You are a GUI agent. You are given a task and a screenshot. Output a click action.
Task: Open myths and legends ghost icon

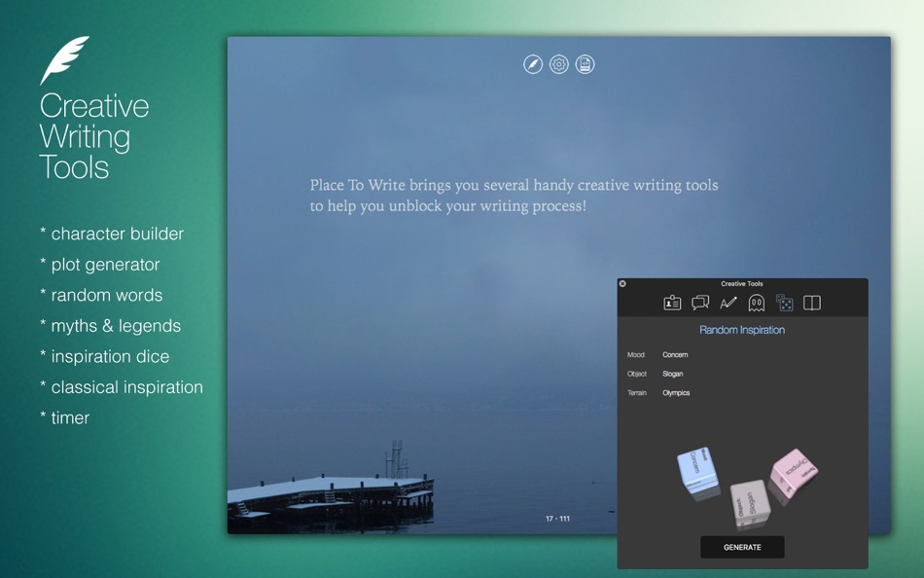tap(756, 304)
